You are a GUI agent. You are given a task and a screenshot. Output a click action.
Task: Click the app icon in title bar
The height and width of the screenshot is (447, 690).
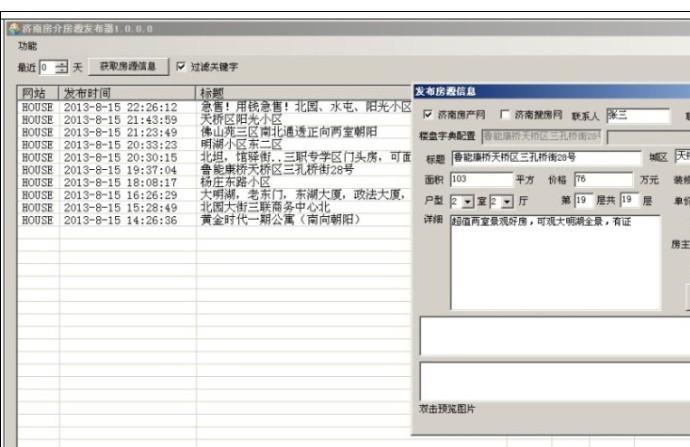[x=15, y=29]
